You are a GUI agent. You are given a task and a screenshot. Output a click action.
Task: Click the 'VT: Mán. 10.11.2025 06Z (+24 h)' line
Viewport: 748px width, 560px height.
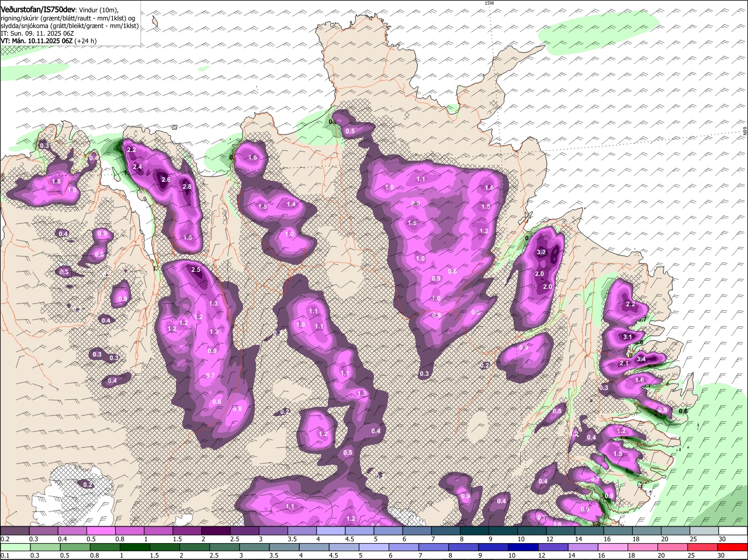pos(49,41)
